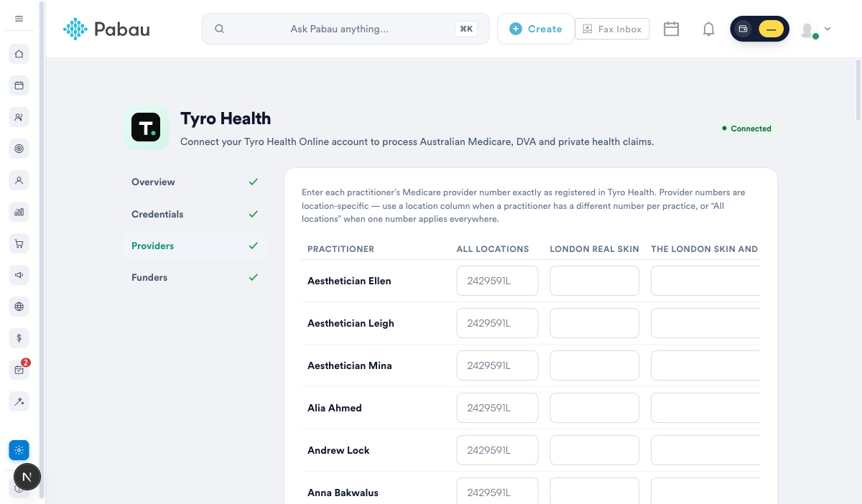862x504 pixels.
Task: Click practitioner name Anna Bakwalus
Action: tap(343, 493)
